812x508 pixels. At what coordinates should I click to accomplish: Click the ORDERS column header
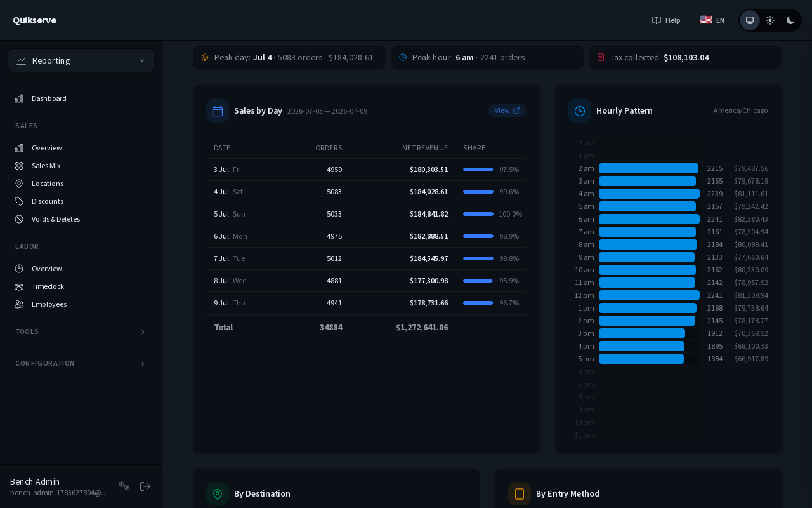click(329, 148)
